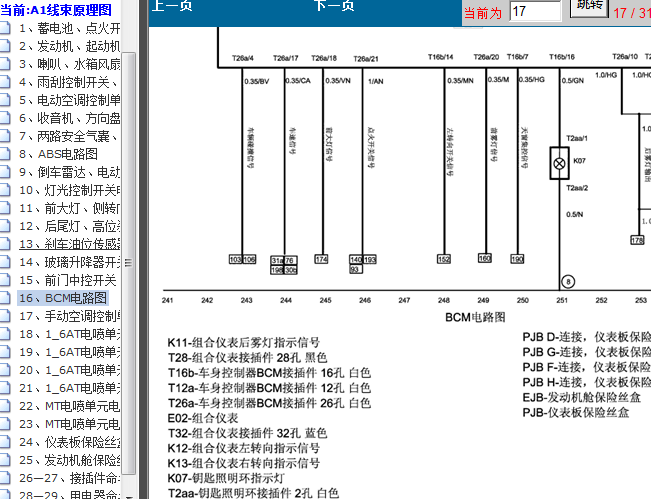Open list item 8、ABS电路图
Screen dimensions: 651x499
(x=58, y=154)
